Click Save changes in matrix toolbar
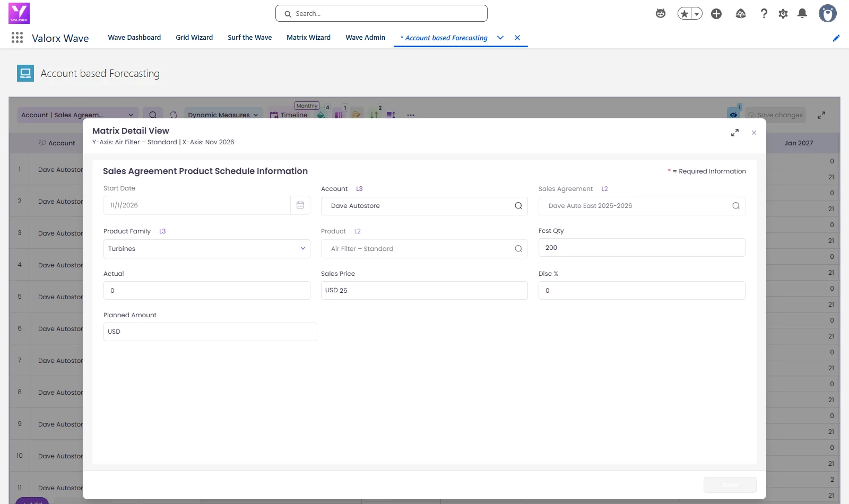Screen dimensions: 849x504 [x=775, y=115]
